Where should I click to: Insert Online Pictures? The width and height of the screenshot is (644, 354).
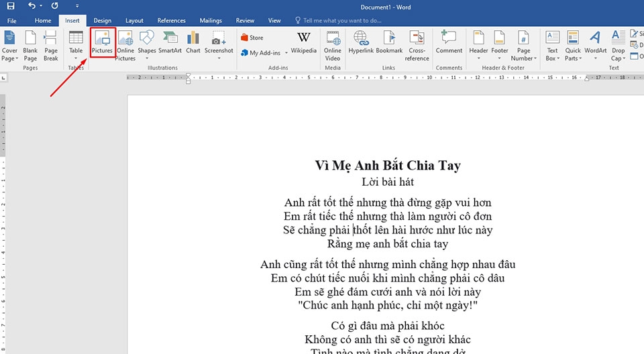click(x=125, y=46)
